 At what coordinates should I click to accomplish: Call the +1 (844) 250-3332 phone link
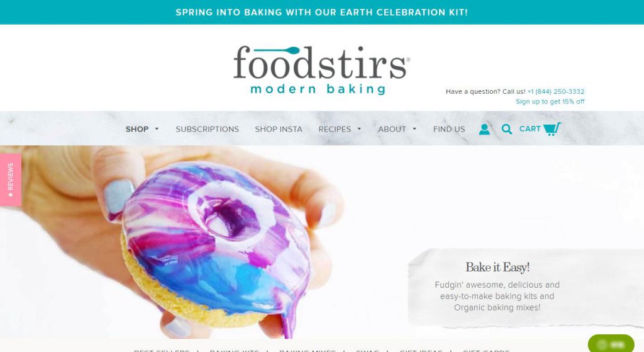coord(556,91)
